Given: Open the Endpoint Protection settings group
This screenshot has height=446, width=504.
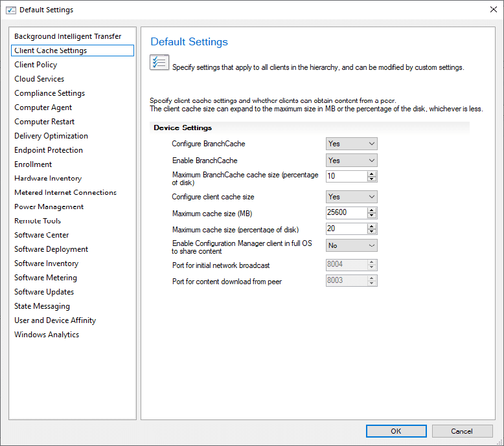Looking at the screenshot, I should pos(49,150).
